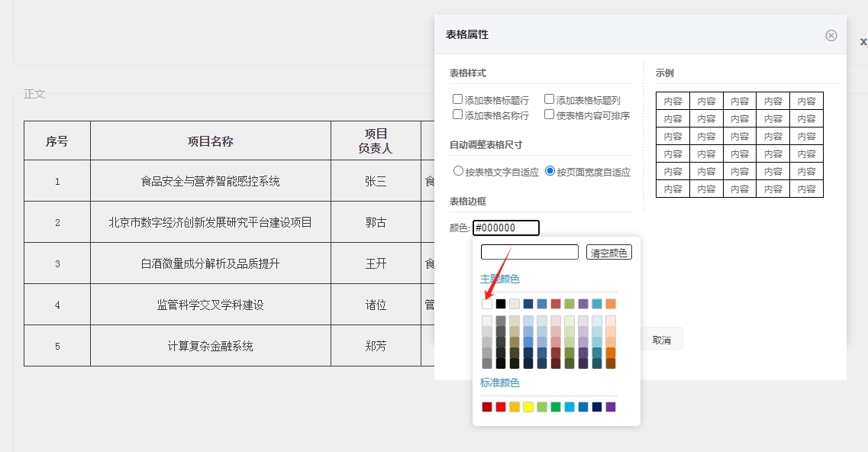
Task: Select the purple standard color swatch
Action: 611,407
